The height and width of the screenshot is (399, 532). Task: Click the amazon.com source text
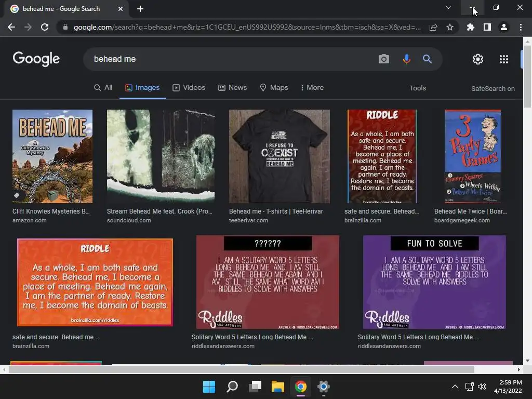tap(30, 220)
